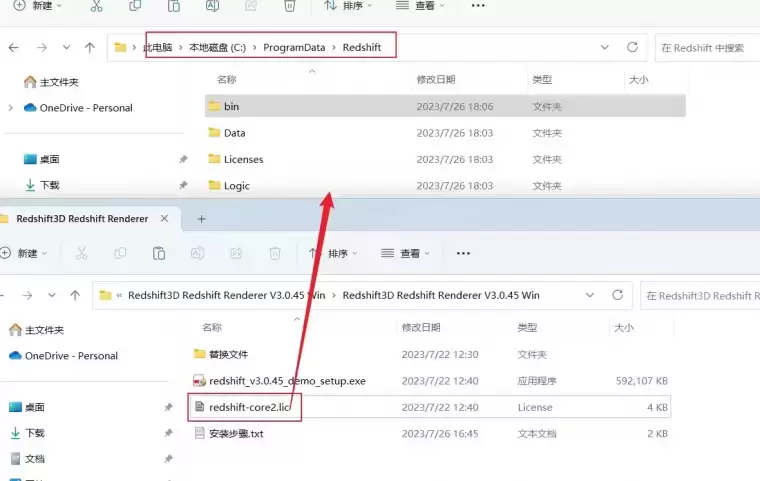The image size is (760, 481).
Task: Go up one level in lower window
Action: click(x=75, y=295)
